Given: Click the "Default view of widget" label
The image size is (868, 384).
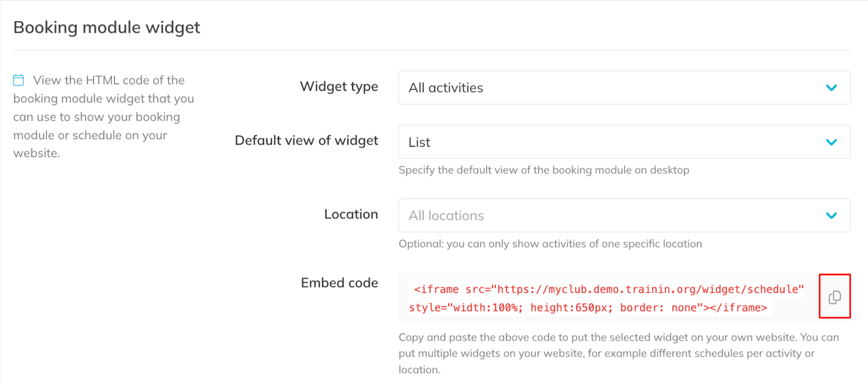Looking at the screenshot, I should (307, 141).
